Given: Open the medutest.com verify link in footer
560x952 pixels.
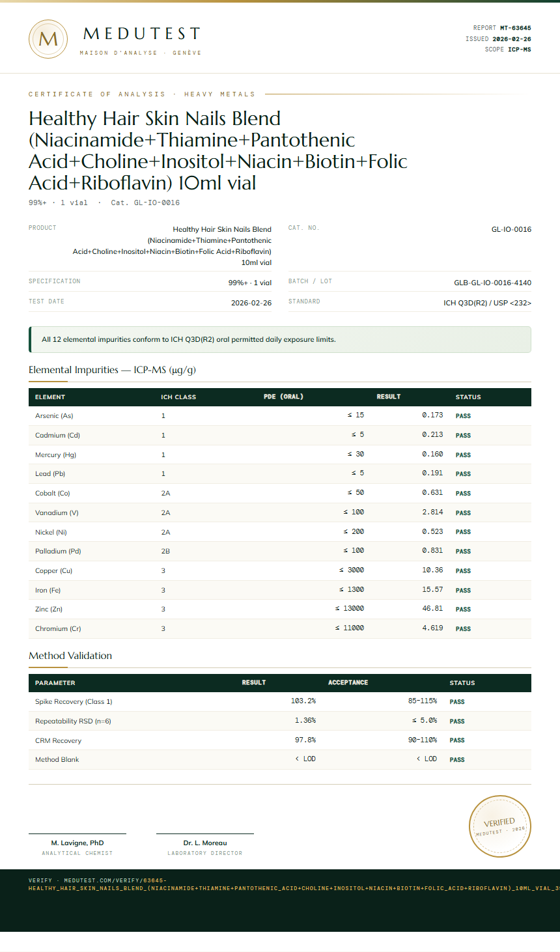Looking at the screenshot, I should (x=294, y=884).
